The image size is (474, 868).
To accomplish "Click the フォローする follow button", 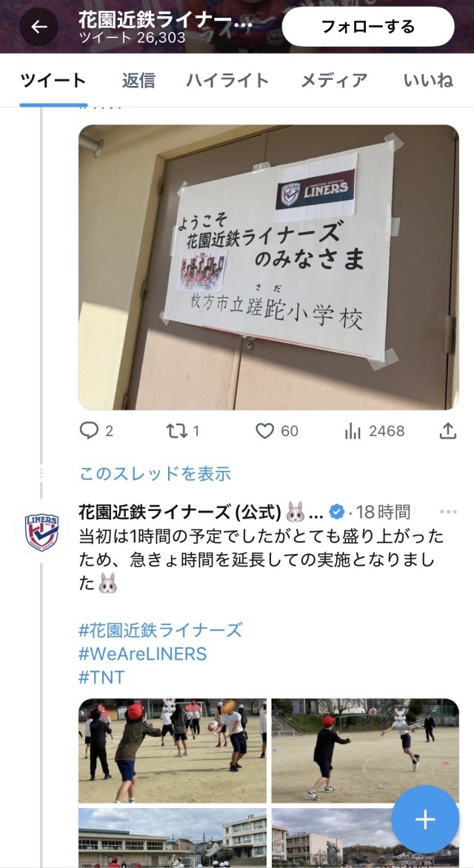I will 368,27.
